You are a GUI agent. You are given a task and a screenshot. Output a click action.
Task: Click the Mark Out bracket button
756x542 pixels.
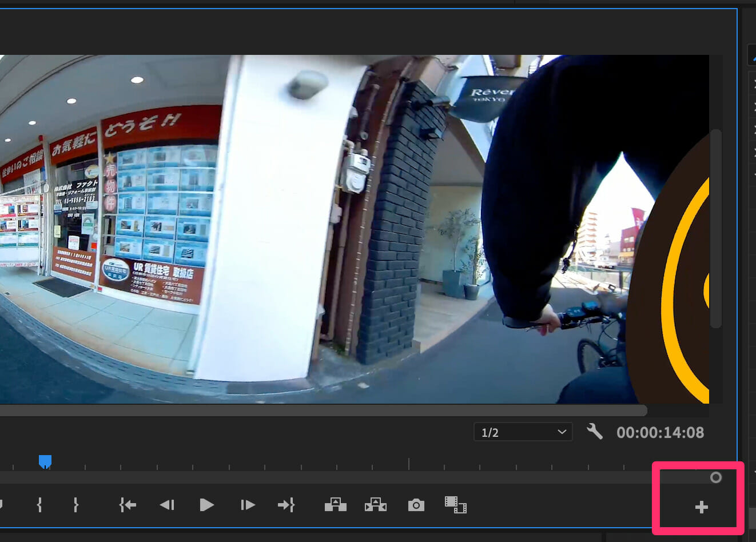coord(75,505)
